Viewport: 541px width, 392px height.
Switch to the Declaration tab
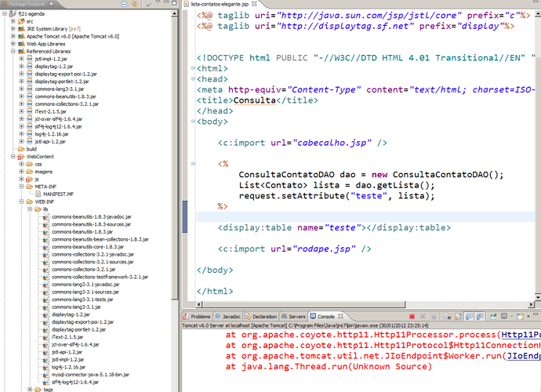click(x=261, y=317)
